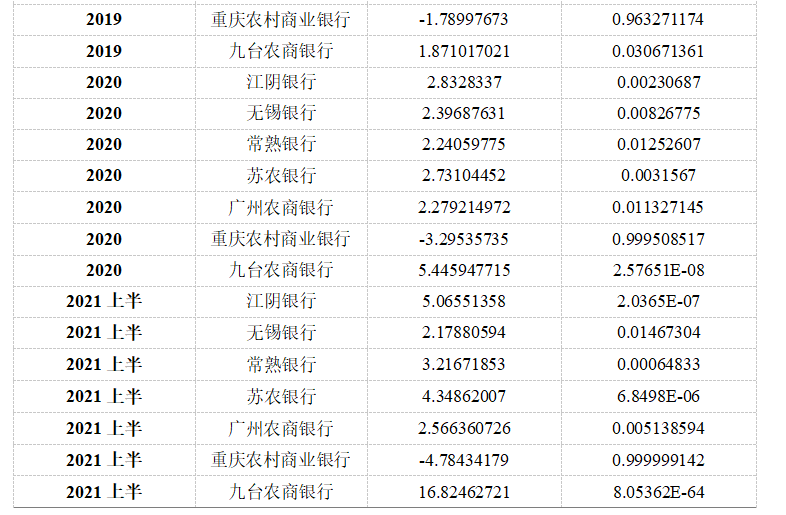The height and width of the screenshot is (515, 786).
Task: Click year 2020 beside 无锡银行
Action: 104,113
